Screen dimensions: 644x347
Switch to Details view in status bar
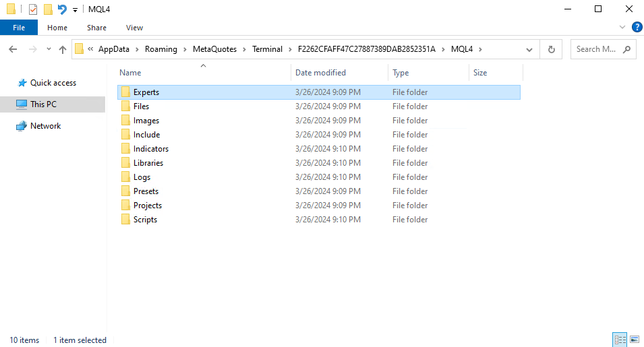click(620, 340)
